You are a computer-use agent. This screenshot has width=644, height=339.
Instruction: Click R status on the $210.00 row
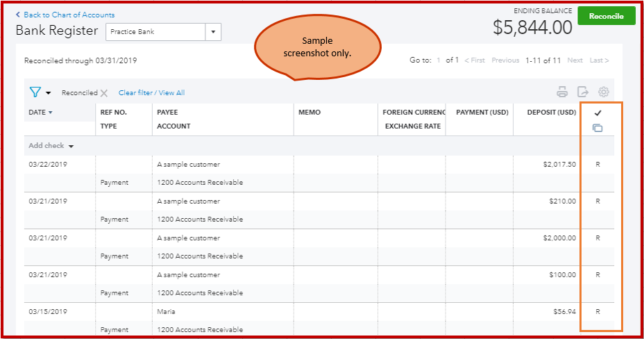click(x=598, y=201)
